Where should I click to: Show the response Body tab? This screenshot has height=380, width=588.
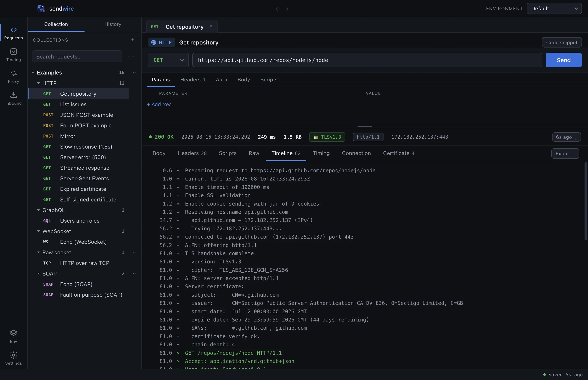point(159,153)
